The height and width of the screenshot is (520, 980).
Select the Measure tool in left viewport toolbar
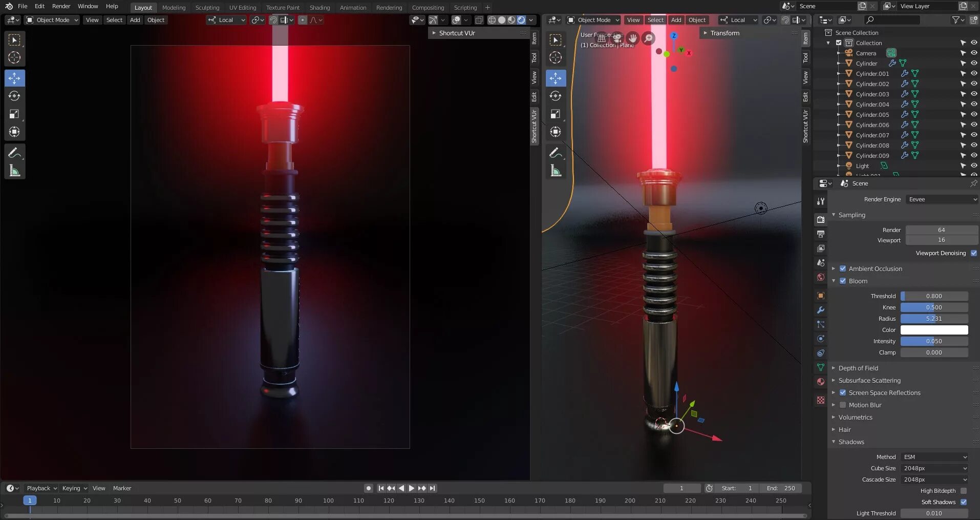pyautogui.click(x=14, y=171)
